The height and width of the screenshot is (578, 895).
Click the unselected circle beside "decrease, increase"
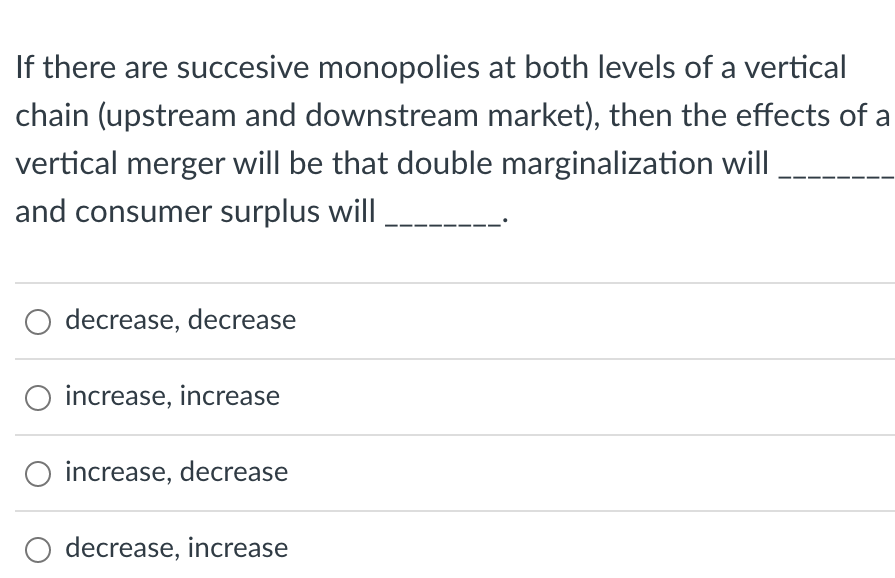click(x=38, y=549)
